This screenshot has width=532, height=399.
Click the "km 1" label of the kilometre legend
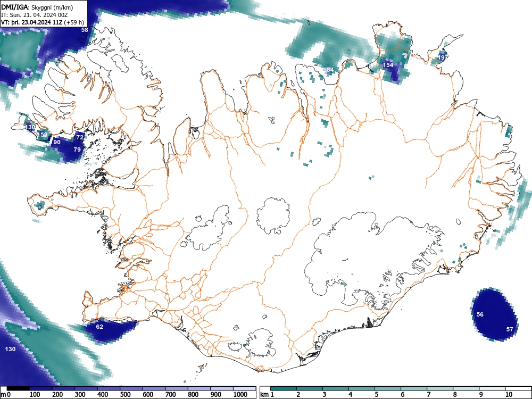(x=267, y=395)
